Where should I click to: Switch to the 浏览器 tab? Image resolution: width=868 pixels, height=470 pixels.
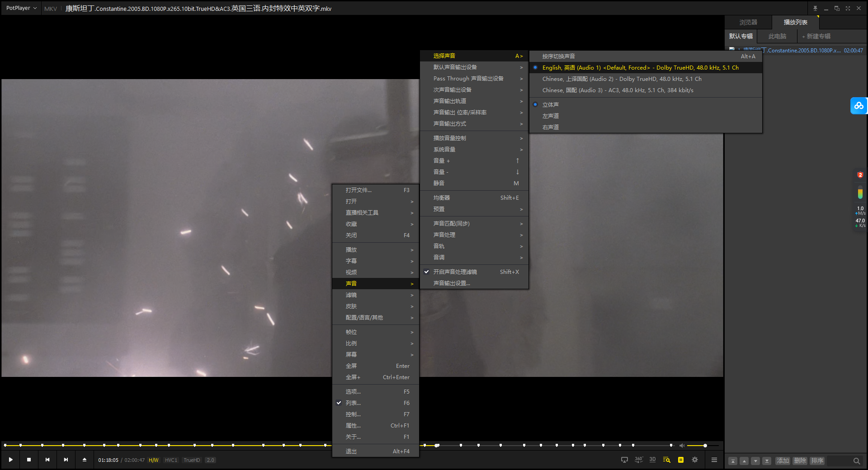[748, 22]
